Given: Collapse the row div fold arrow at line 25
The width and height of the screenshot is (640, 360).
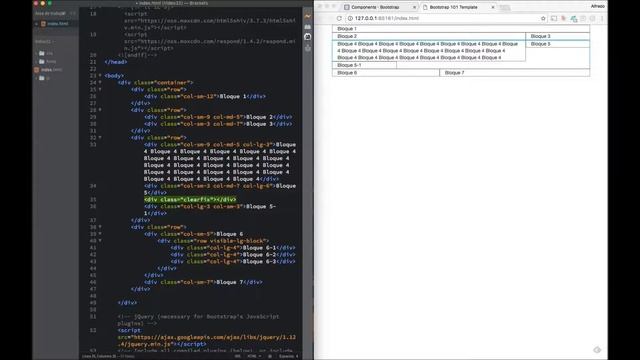Looking at the screenshot, I should [x=100, y=89].
